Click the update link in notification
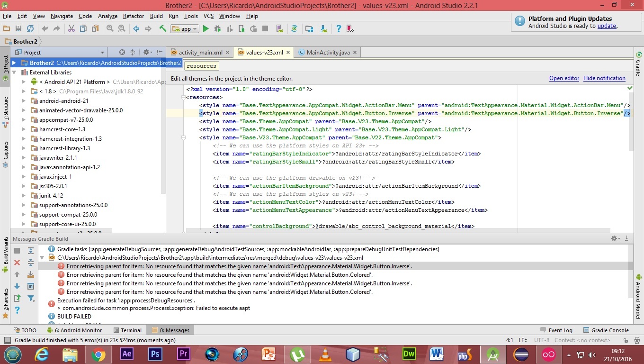Image resolution: width=644 pixels, height=364 pixels. coord(607,26)
